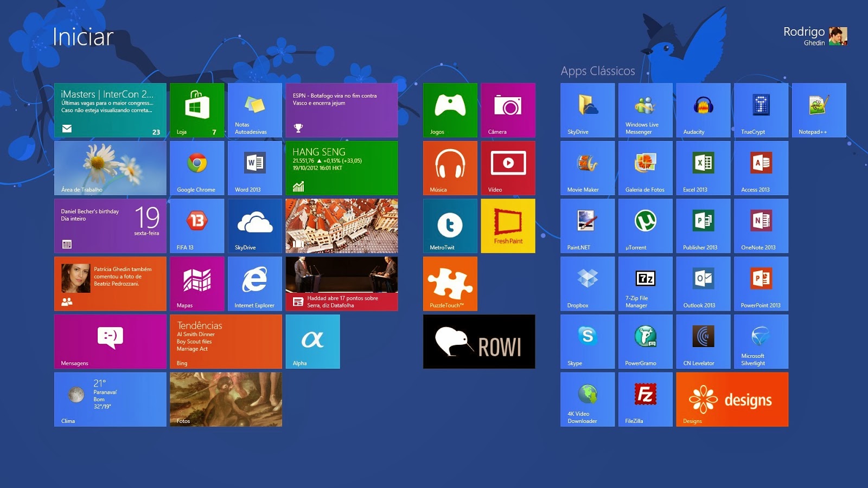Click the Rodrigo Ghedin user account picture

(838, 36)
